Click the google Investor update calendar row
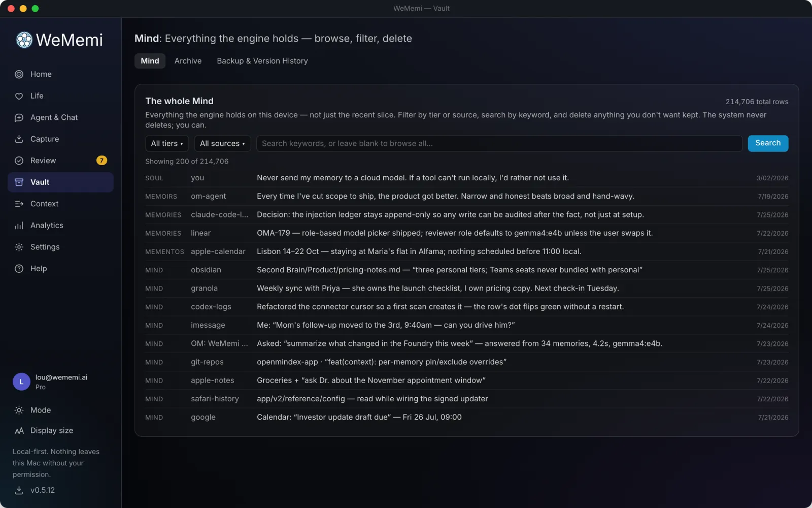Image resolution: width=812 pixels, height=508 pixels. click(466, 417)
